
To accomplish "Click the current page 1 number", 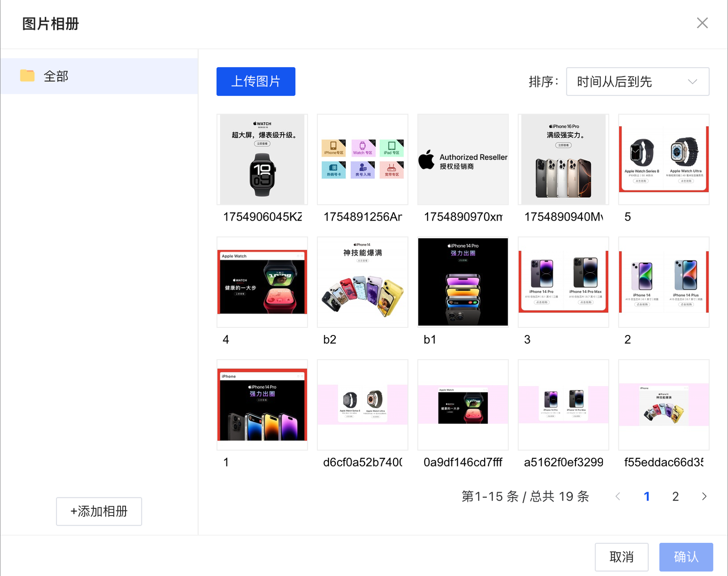I will pos(647,496).
